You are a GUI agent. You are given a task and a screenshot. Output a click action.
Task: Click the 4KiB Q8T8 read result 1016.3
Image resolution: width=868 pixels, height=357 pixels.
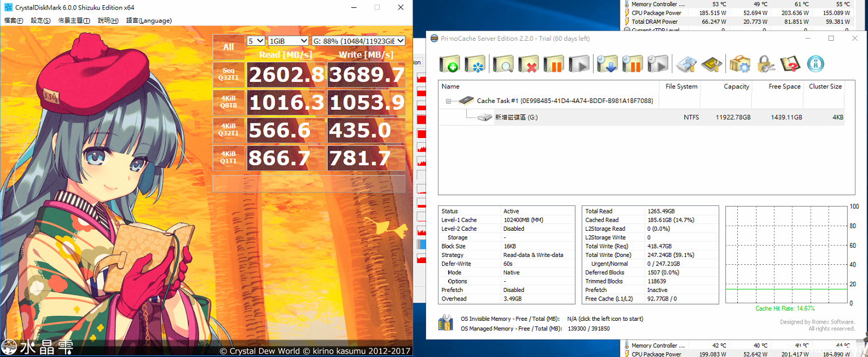click(x=286, y=102)
